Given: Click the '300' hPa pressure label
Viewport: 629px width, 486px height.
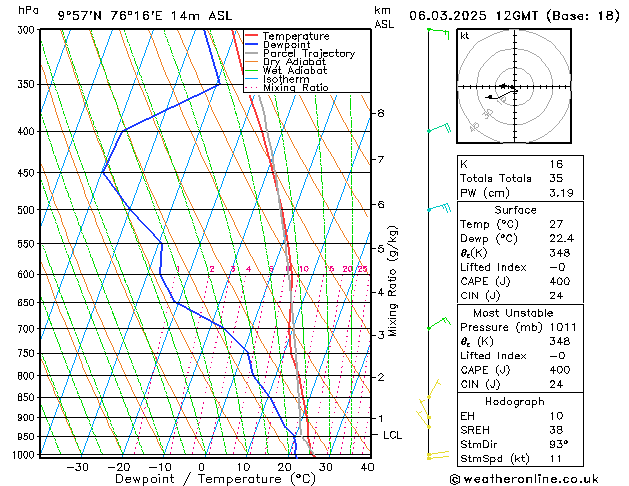Looking at the screenshot, I should click(28, 30).
